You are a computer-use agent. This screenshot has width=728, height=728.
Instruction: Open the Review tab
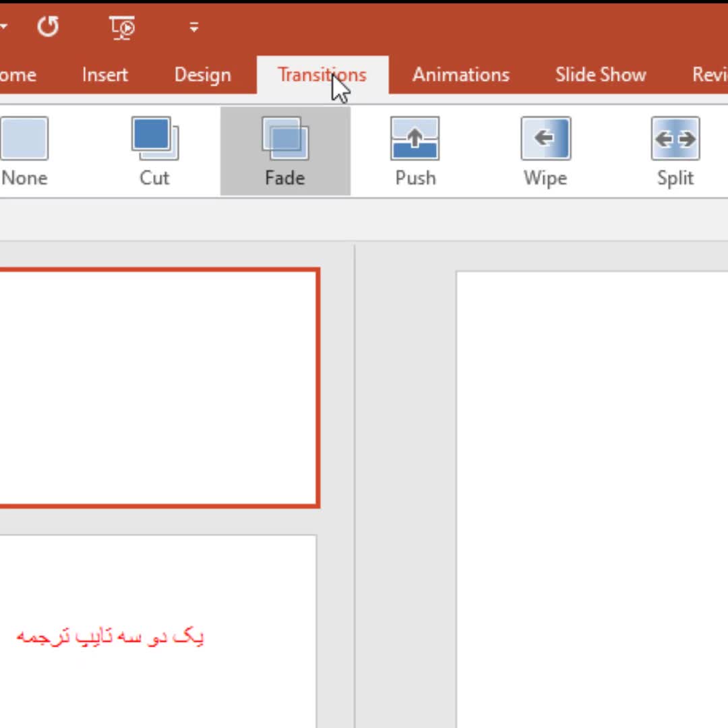709,75
